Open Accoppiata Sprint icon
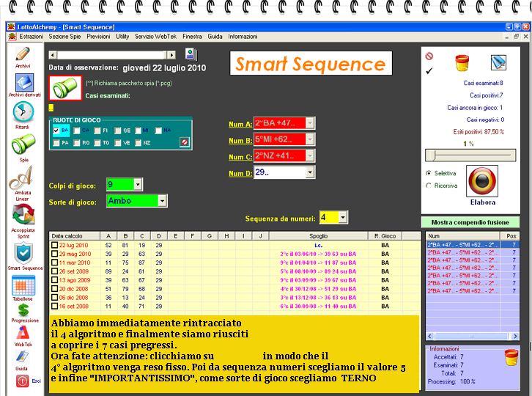Viewport: 532px width, 396px height. pyautogui.click(x=23, y=215)
